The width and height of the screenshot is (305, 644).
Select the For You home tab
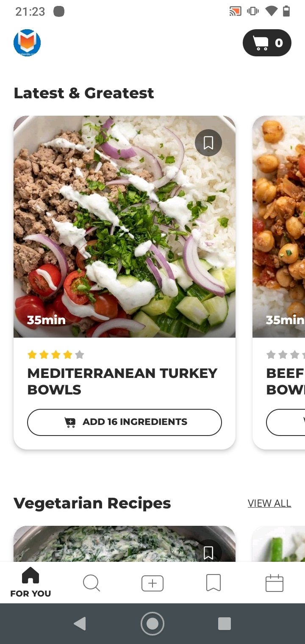pyautogui.click(x=30, y=583)
